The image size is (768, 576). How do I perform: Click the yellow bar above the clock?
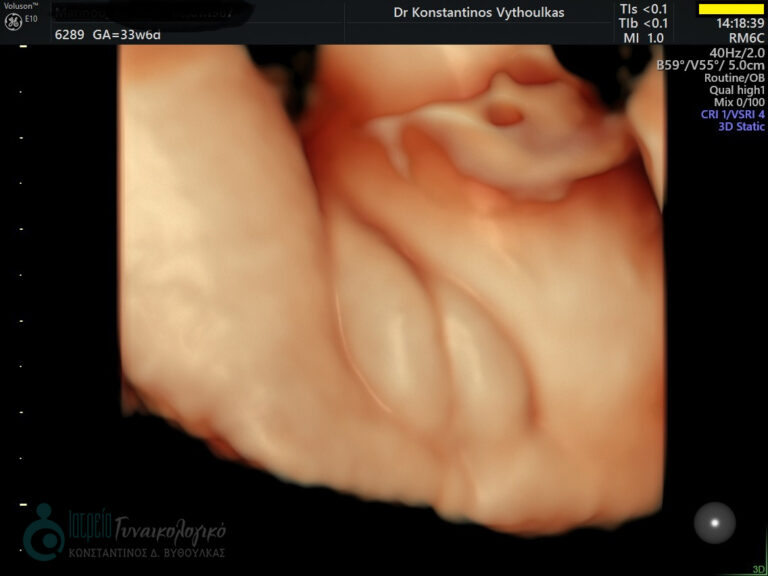coord(730,9)
